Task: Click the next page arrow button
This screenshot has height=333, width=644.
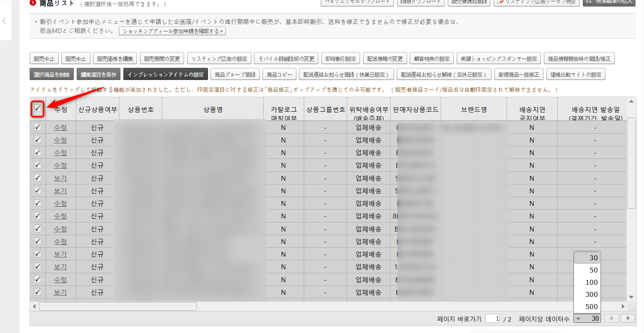Action: tap(628, 318)
